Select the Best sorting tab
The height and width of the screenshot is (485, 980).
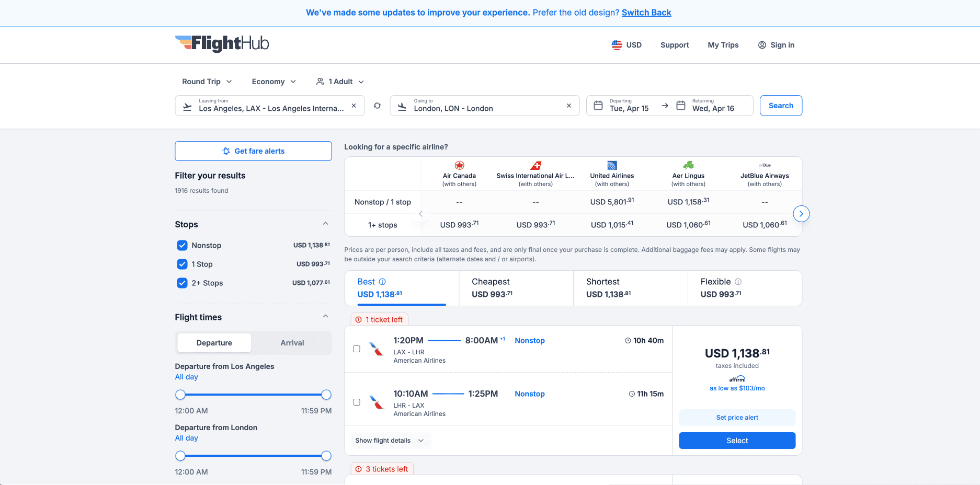402,288
